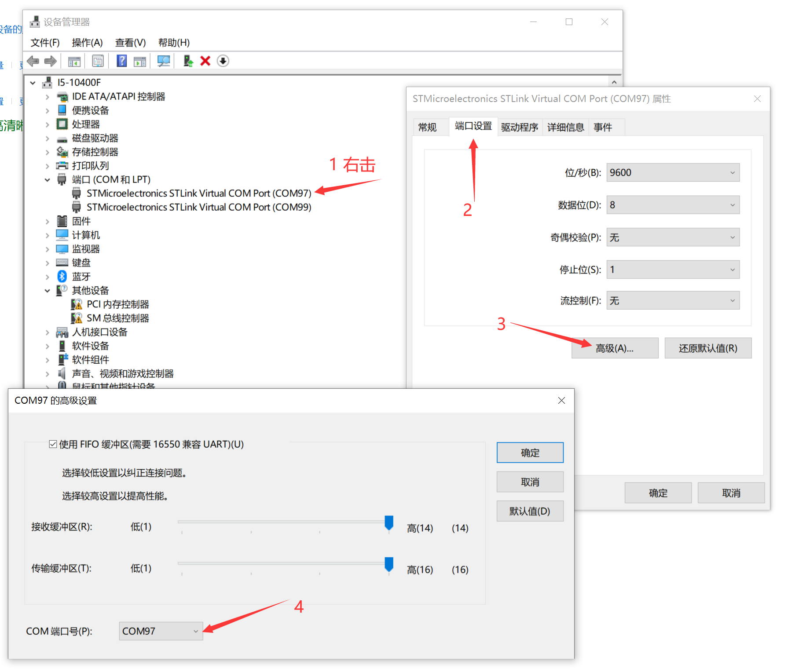Click the storage controllers (存储控制器) icon

coord(62,152)
